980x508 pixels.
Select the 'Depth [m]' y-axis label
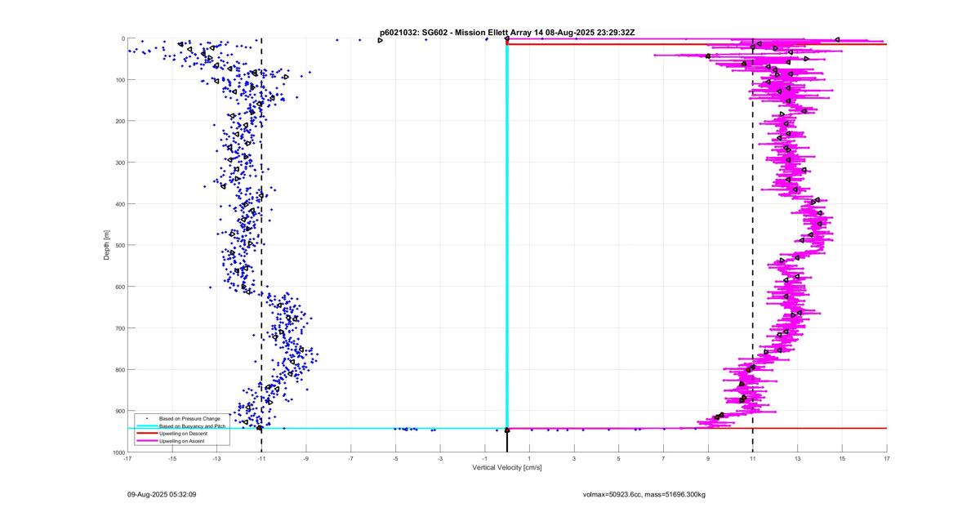[107, 245]
